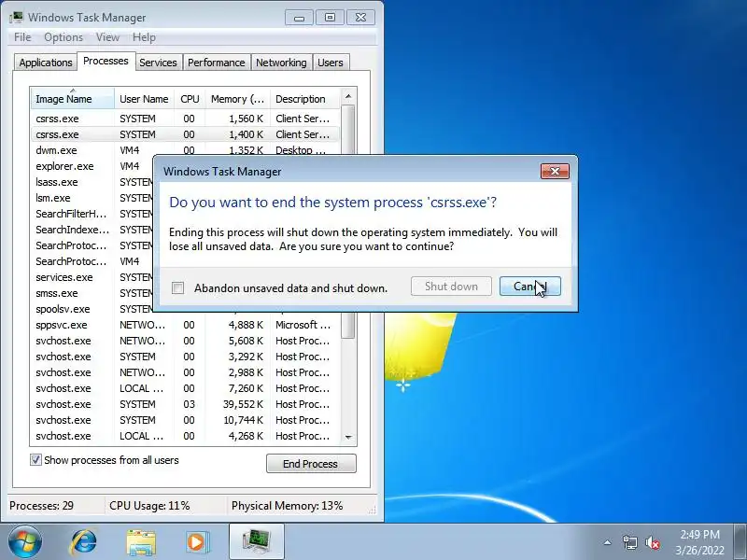Click the disabled Shut down button
This screenshot has width=747, height=560.
click(x=451, y=287)
